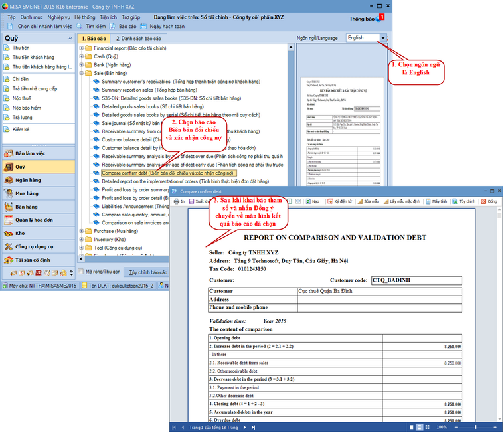Viewport: 504px width, 433px height.
Task: Open Tài sản cố định module
Action: coord(39,260)
